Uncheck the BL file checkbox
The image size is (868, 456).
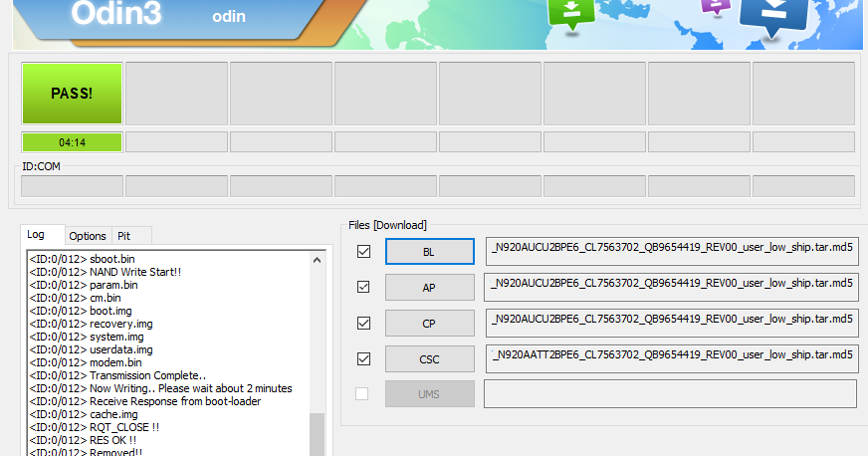click(x=363, y=251)
